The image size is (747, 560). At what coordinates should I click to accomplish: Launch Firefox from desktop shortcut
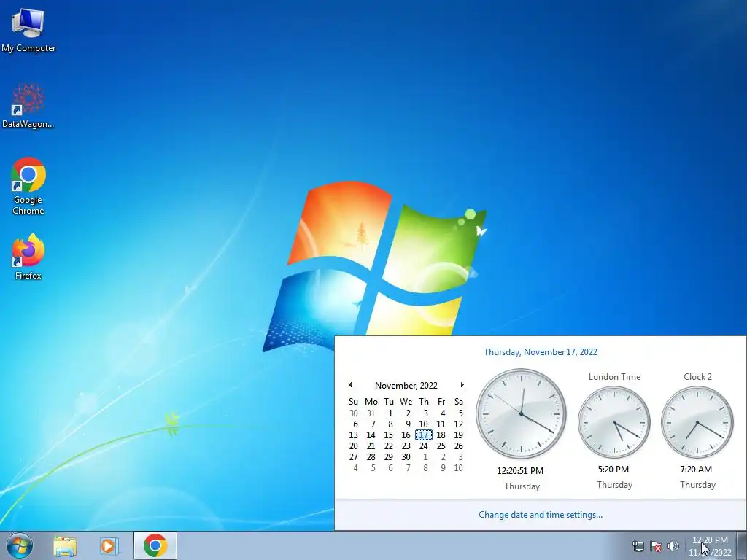(28, 256)
